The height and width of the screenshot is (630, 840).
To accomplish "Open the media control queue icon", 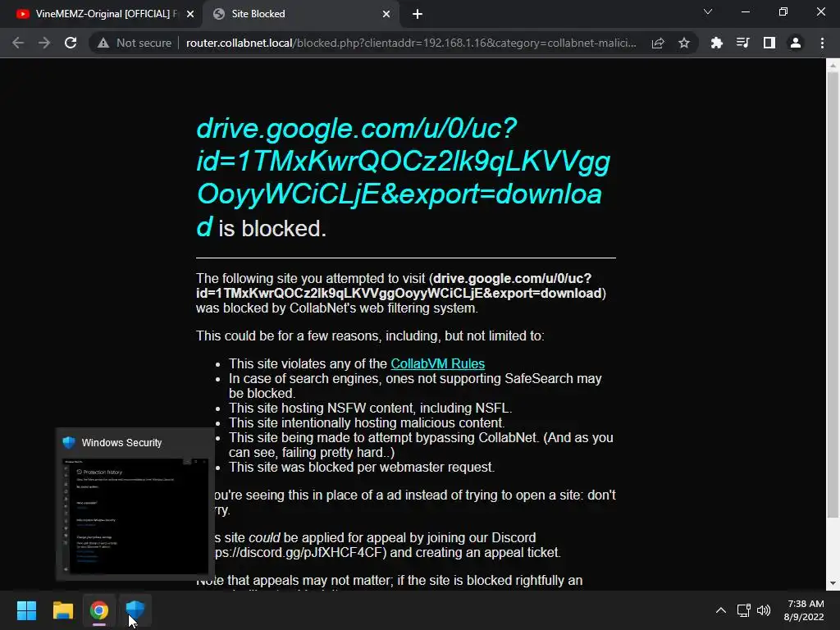I will point(742,43).
